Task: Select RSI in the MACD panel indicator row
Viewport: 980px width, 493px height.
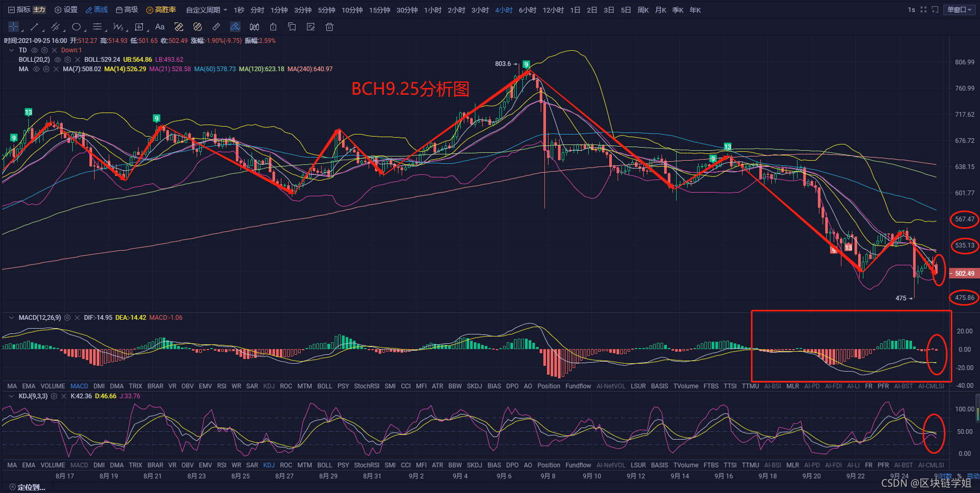Action: 222,386
